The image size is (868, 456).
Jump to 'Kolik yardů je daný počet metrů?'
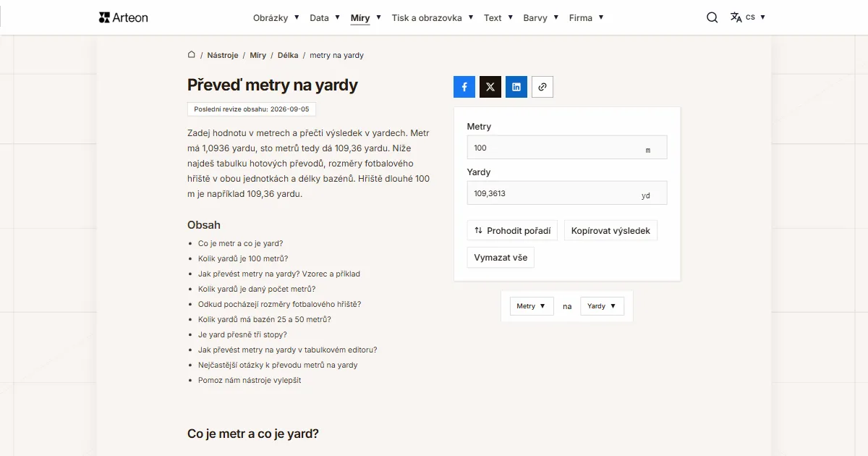257,290
